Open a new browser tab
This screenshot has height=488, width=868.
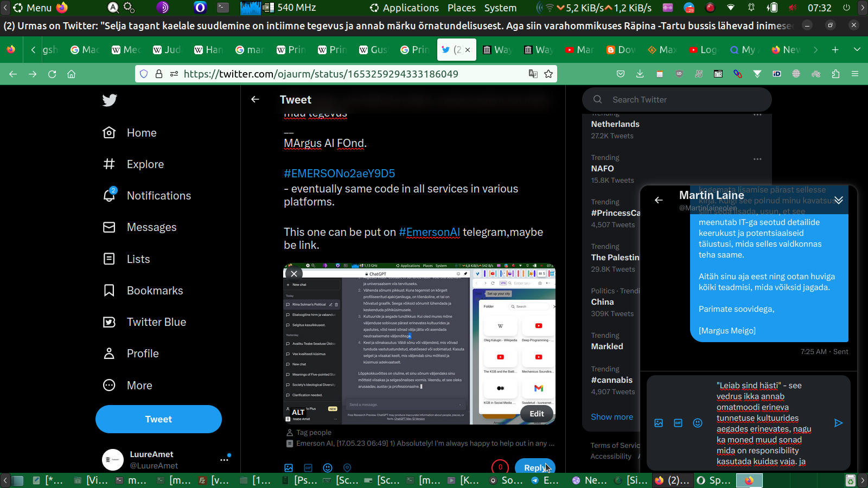(835, 49)
